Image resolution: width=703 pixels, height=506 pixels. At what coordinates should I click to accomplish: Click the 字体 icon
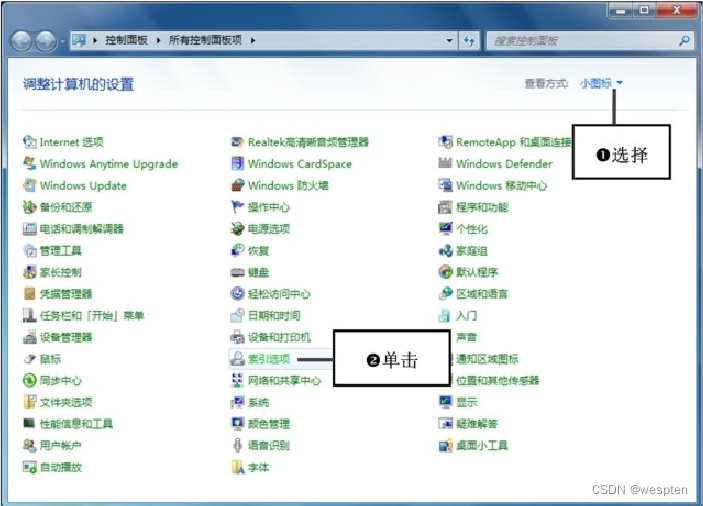[237, 467]
